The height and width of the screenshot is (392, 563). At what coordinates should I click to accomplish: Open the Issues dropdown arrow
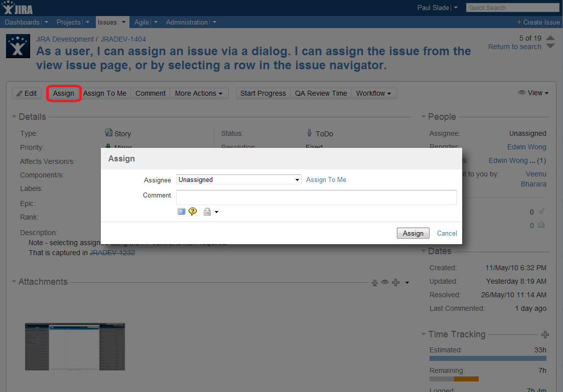[123, 22]
